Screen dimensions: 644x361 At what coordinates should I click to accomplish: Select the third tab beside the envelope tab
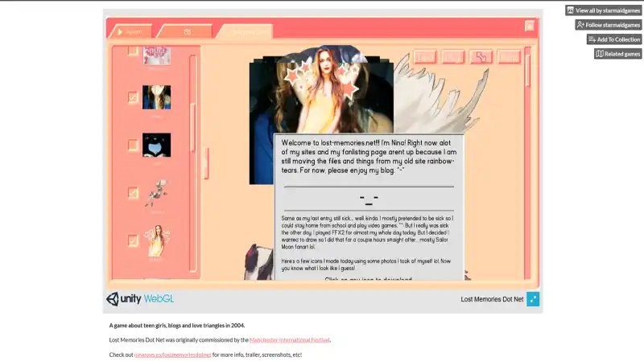tap(246, 31)
